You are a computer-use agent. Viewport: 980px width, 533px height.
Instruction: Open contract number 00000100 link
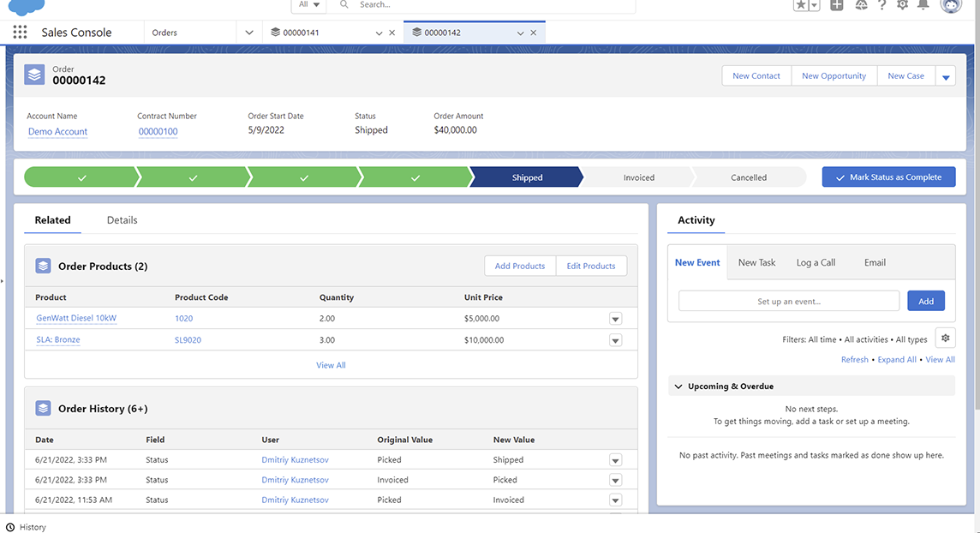158,131
